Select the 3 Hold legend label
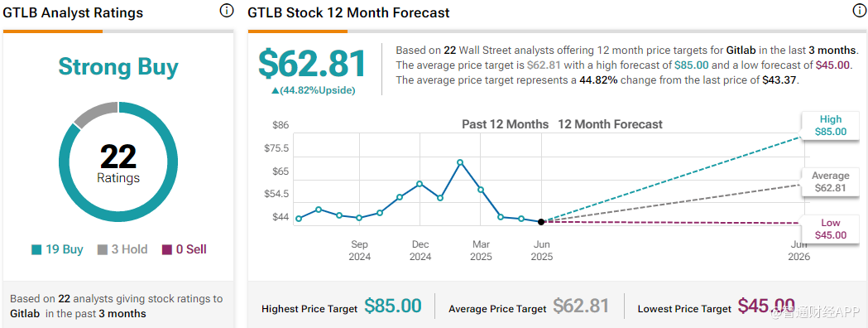 click(130, 249)
